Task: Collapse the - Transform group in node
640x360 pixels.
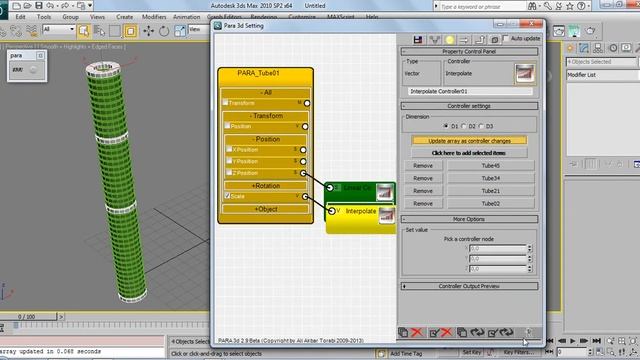Action: 265,116
